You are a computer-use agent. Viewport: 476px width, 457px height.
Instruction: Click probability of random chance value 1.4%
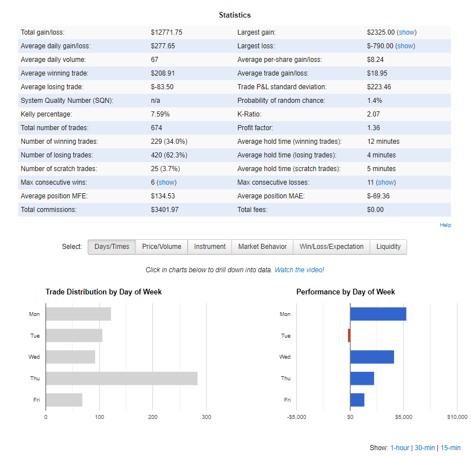pos(374,101)
